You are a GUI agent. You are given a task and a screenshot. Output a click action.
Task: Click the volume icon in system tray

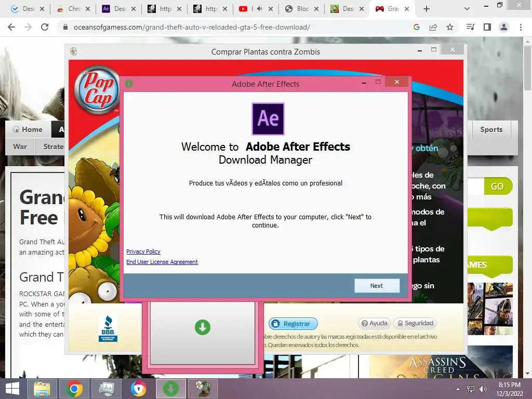coord(483,389)
